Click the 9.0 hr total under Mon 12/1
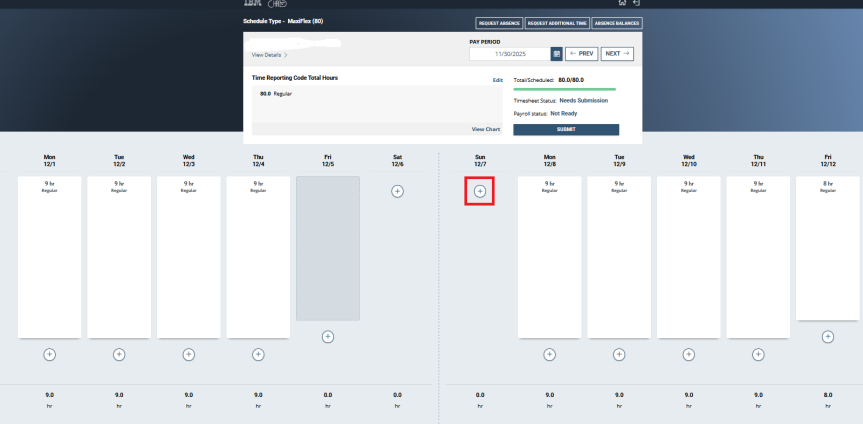Screen dimensions: 863x424 point(50,400)
